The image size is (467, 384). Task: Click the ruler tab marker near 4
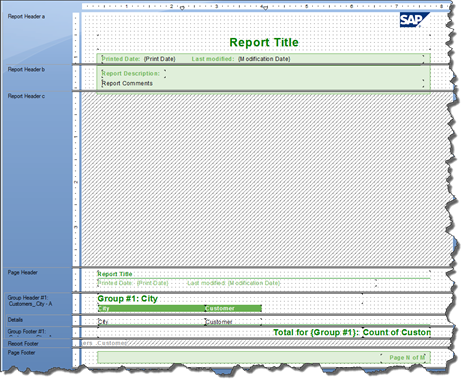(x=266, y=8)
